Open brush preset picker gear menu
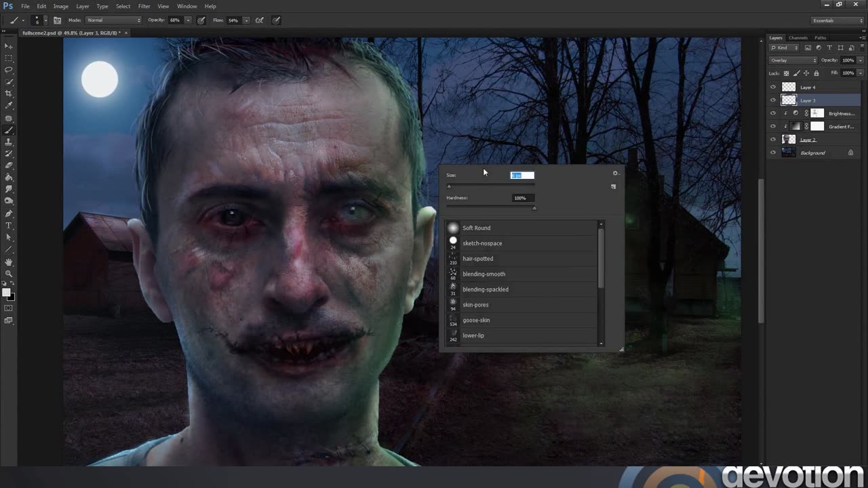This screenshot has height=488, width=868. pyautogui.click(x=615, y=174)
